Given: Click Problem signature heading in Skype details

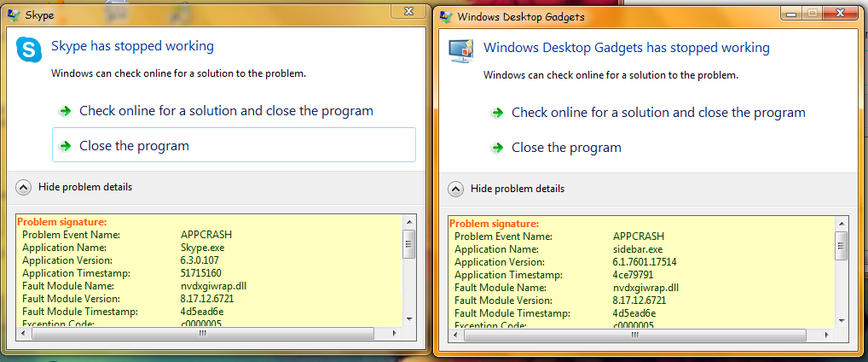Looking at the screenshot, I should 62,222.
